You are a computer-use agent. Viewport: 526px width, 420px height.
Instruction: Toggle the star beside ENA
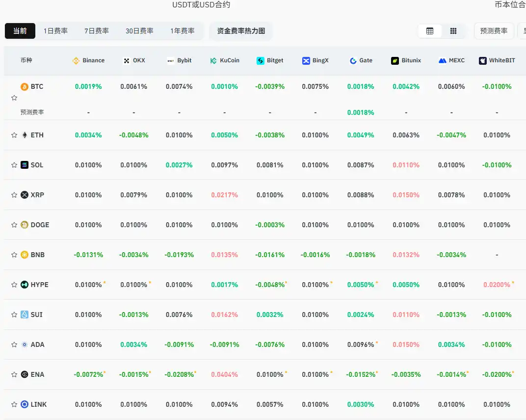[x=14, y=374]
